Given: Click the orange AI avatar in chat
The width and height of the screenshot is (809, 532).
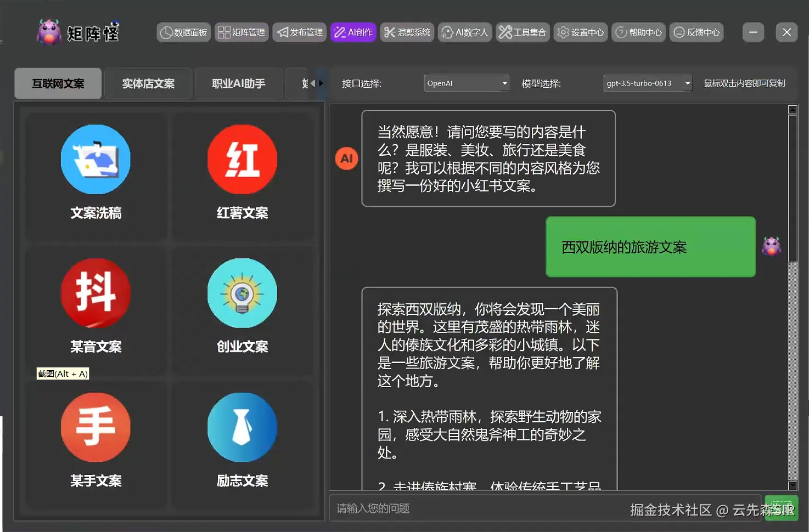Looking at the screenshot, I should pyautogui.click(x=346, y=159).
